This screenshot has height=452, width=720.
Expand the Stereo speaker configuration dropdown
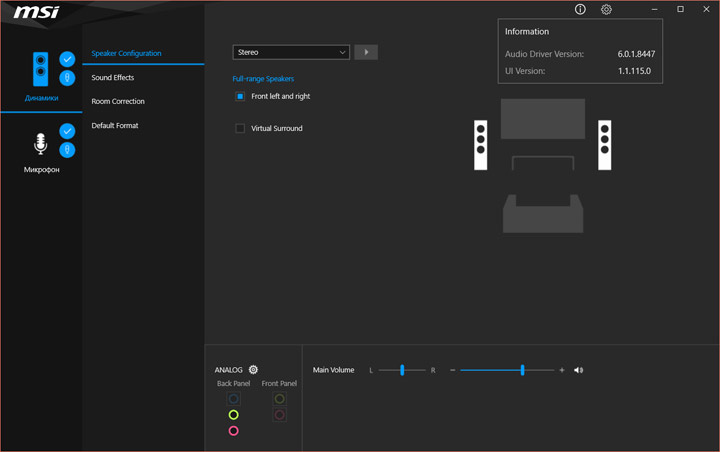click(291, 52)
